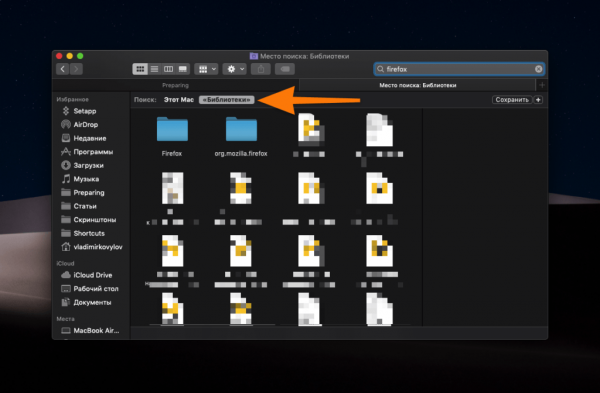Switch to list view mode
Screen dimensions: 600x393
pyautogui.click(x=154, y=69)
